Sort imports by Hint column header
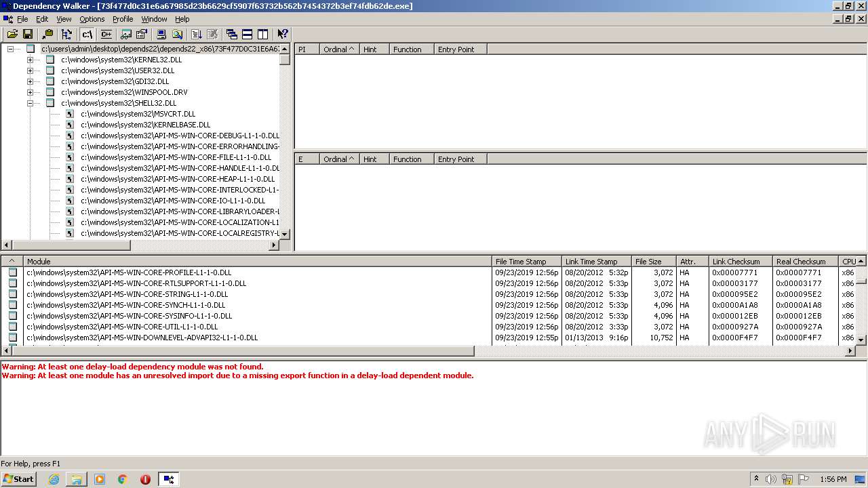Viewport: 868px width, 488px height. (x=374, y=49)
